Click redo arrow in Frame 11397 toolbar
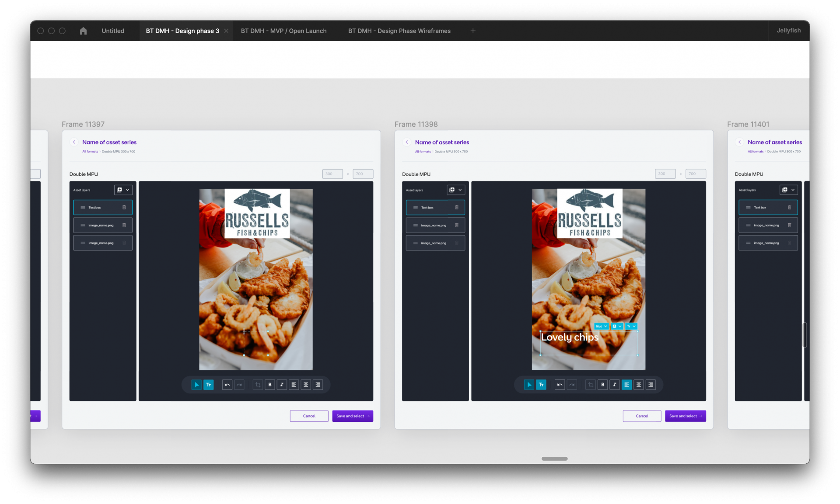Image resolution: width=840 pixels, height=504 pixels. tap(239, 385)
